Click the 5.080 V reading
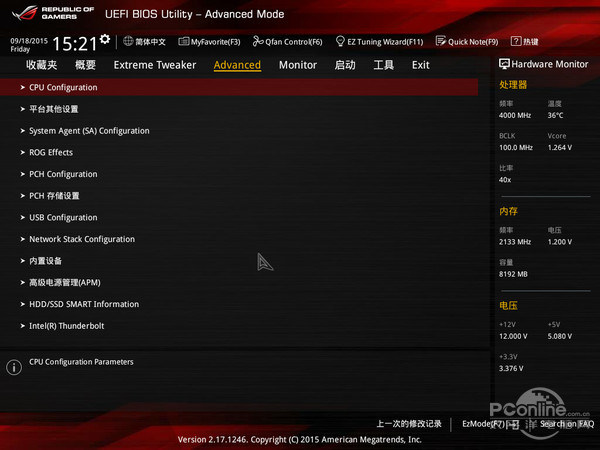Screen dimensions: 600x450 point(560,336)
